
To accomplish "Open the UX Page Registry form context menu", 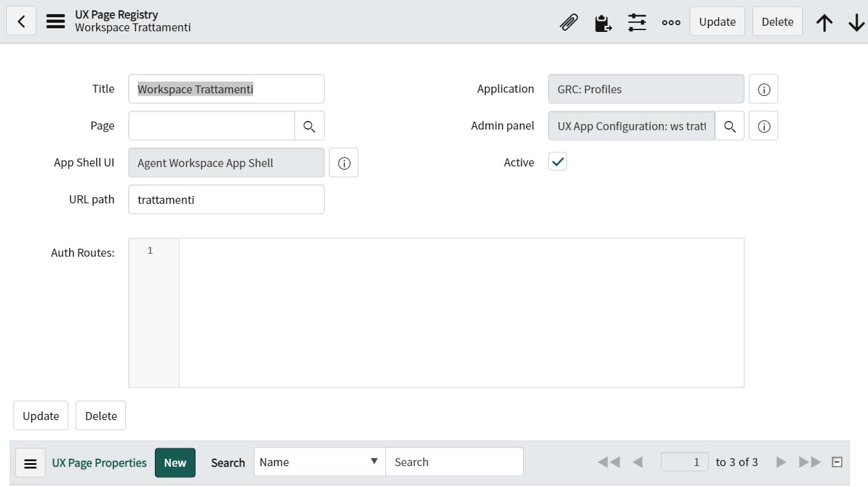I will click(55, 20).
